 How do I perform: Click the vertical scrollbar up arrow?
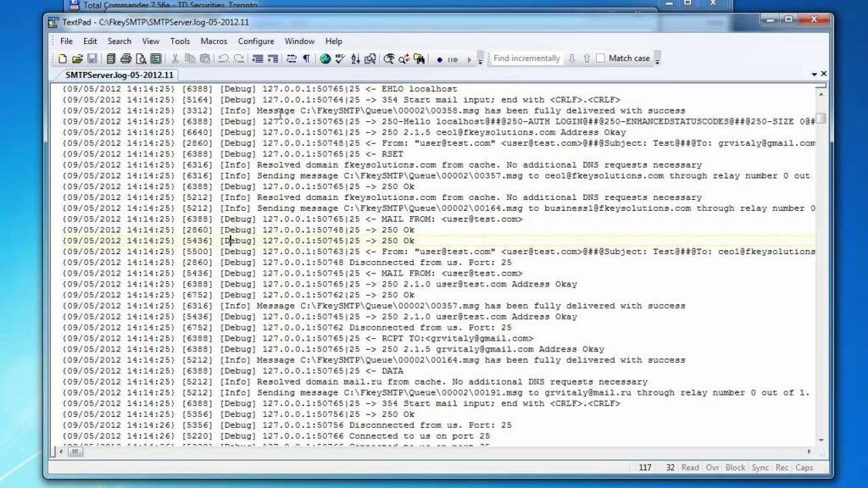coord(821,94)
